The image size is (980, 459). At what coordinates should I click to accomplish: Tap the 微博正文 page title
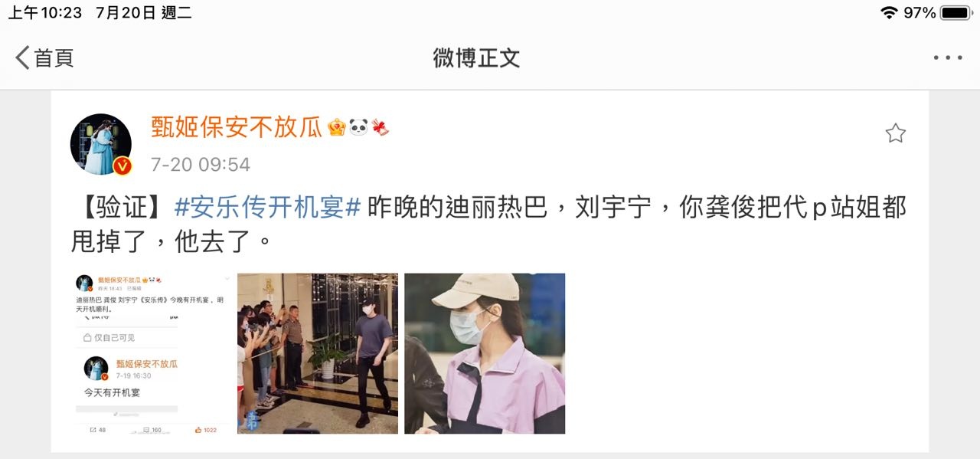476,57
